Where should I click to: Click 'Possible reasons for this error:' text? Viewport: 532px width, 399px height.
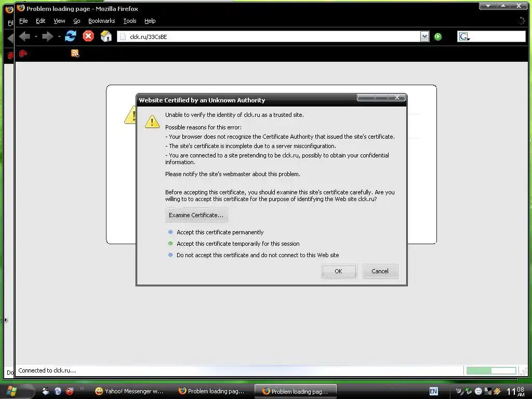(x=203, y=127)
